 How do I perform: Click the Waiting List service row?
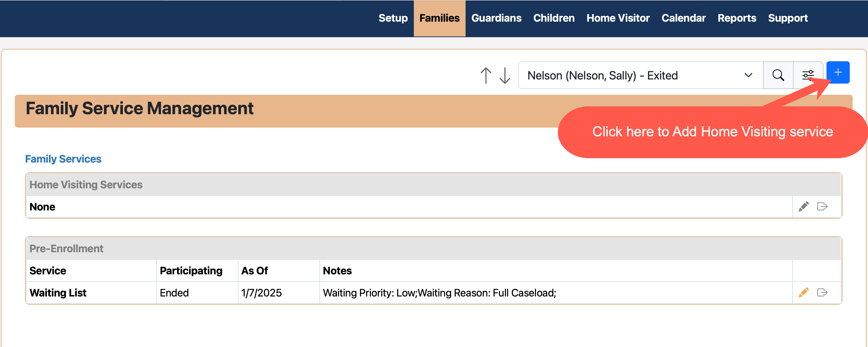point(58,293)
